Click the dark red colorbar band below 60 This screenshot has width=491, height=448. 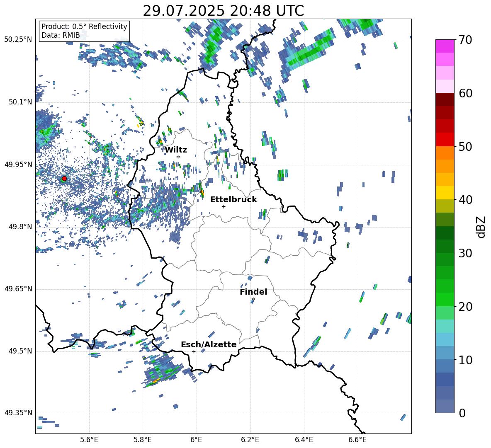coord(445,99)
